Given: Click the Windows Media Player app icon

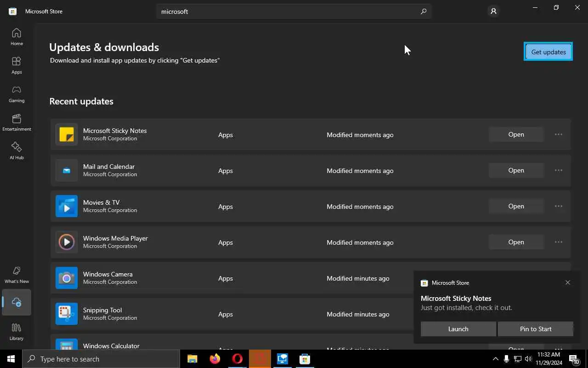Looking at the screenshot, I should coord(67,242).
